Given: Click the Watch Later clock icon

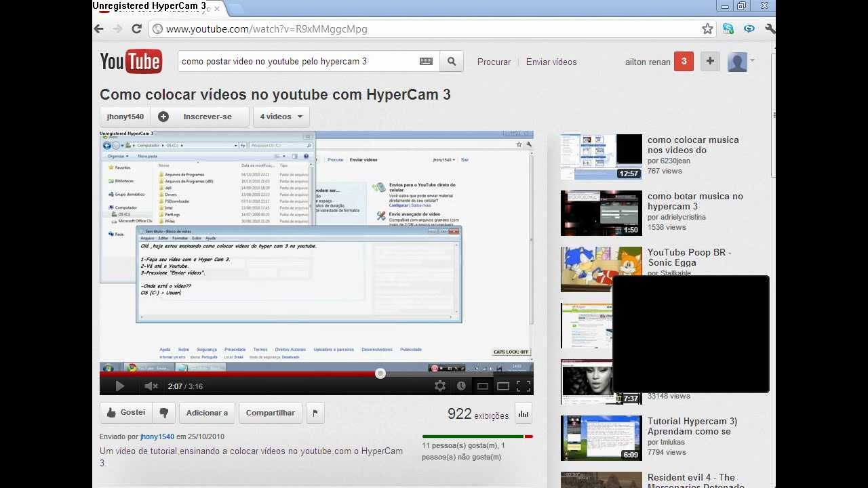Looking at the screenshot, I should point(461,386).
